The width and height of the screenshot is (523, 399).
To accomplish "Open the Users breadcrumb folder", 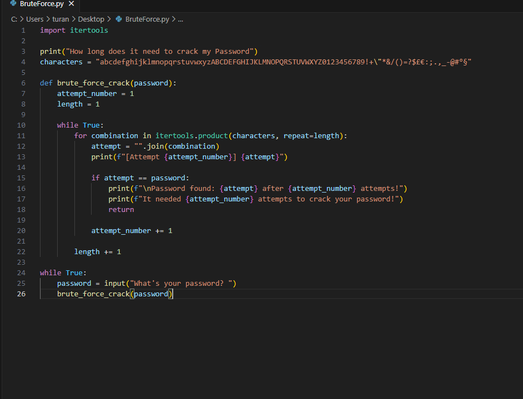I will click(x=35, y=19).
